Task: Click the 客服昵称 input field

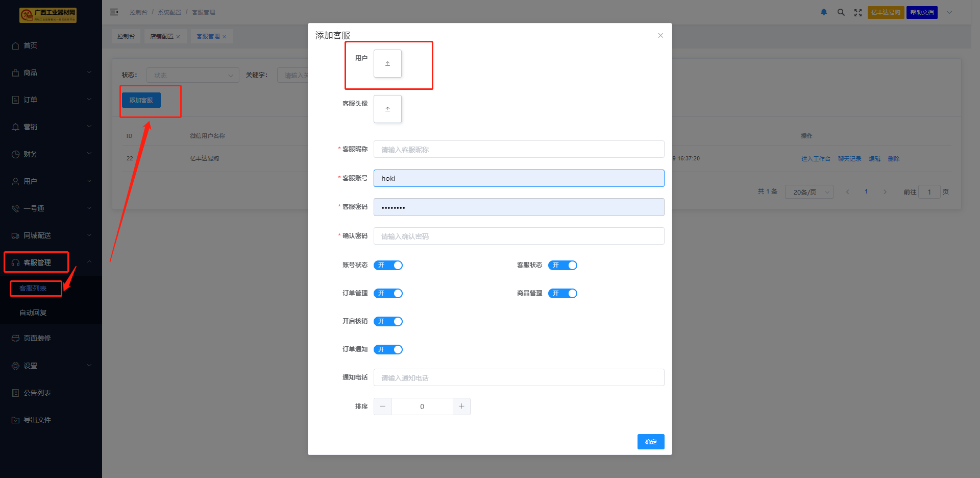Action: click(x=519, y=150)
